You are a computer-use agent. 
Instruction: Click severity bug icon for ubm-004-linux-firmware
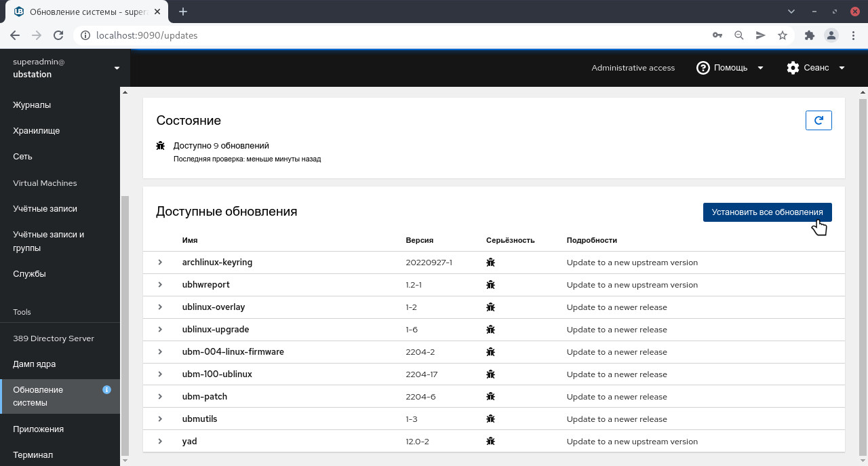490,352
